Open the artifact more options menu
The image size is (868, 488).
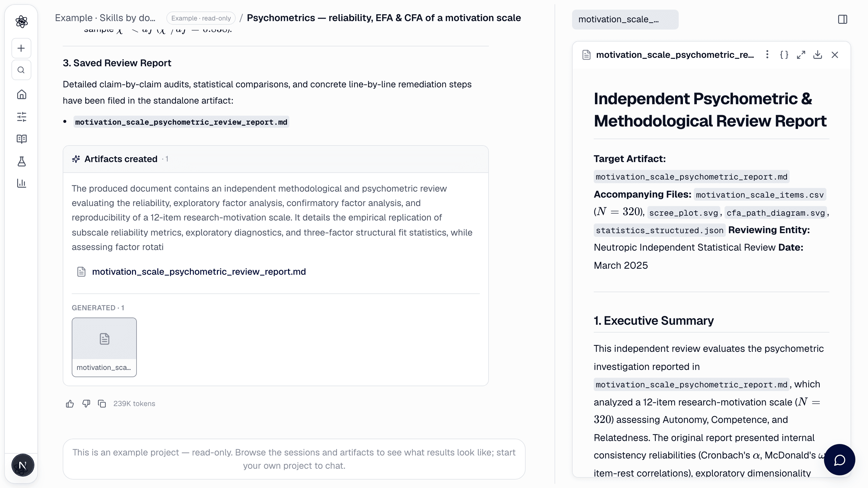point(767,55)
